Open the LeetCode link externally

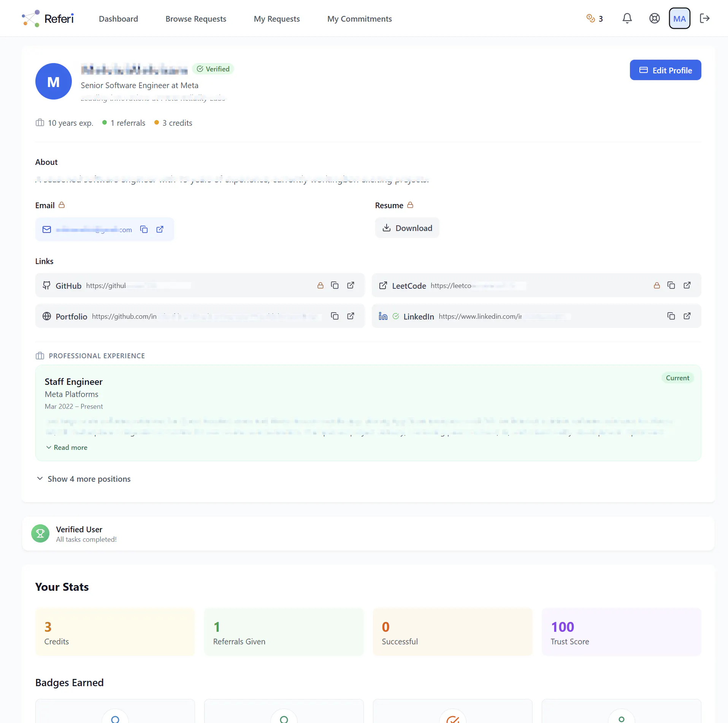(687, 285)
